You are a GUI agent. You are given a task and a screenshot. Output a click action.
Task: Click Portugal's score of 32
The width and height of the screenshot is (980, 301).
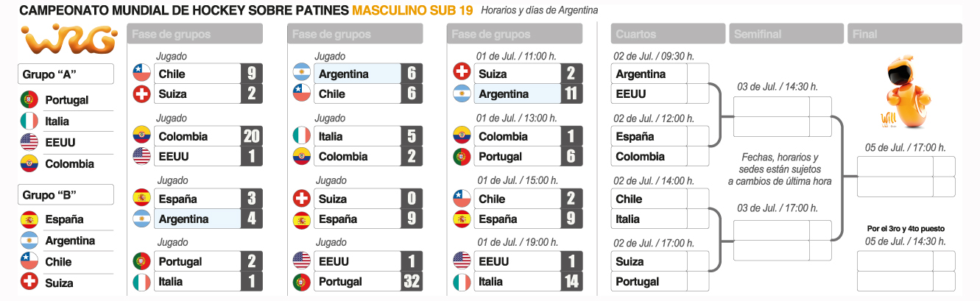pos(412,282)
